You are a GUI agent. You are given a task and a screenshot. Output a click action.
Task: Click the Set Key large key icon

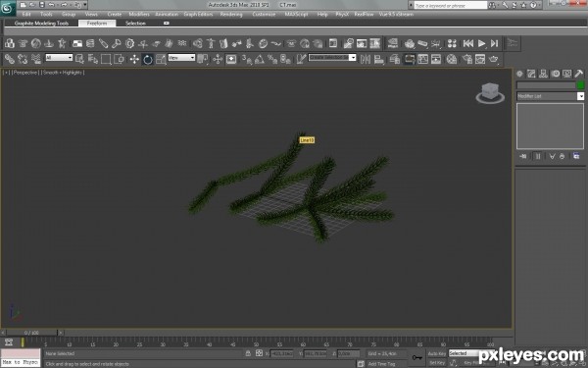click(417, 358)
